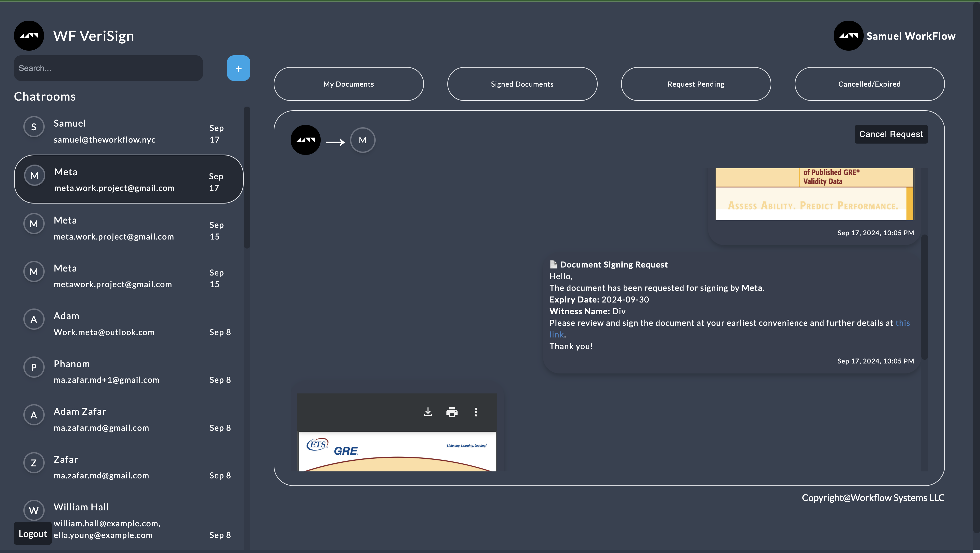Click Samuel chatroom S avatar
The image size is (980, 553).
point(34,127)
